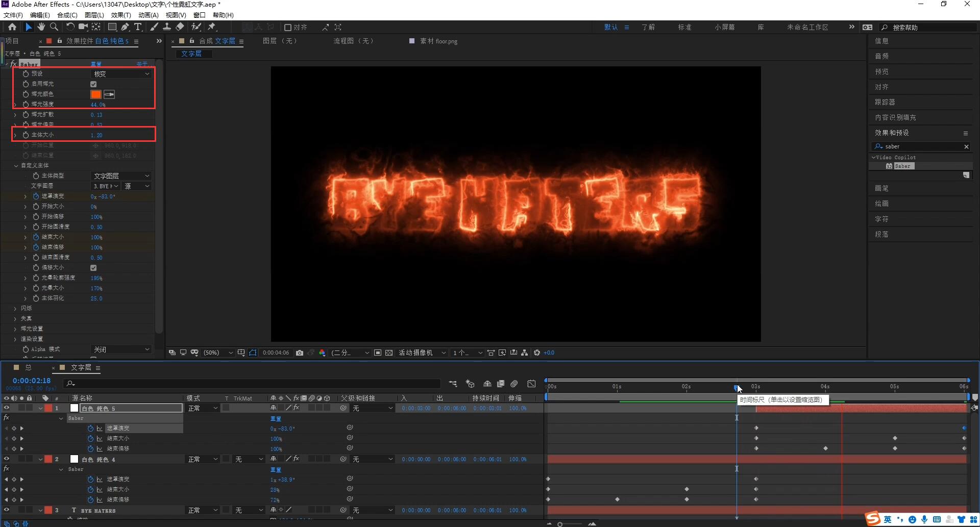Toggle mask and shape path visibility
Viewport: 980px width, 527px height.
(253, 353)
